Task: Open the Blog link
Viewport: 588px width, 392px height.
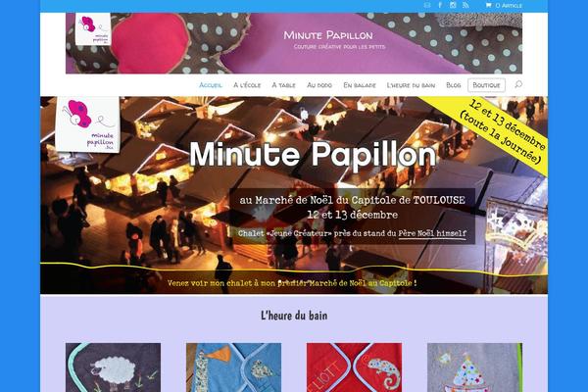Action: [454, 85]
